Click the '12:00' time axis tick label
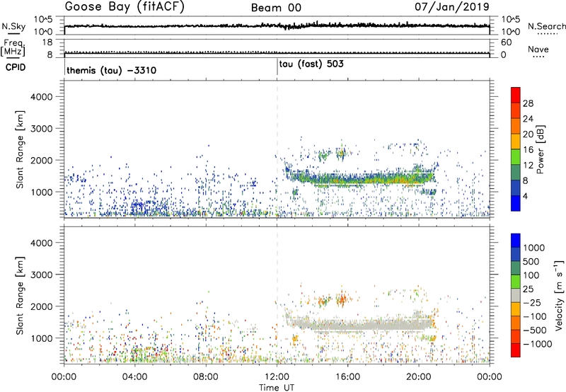The height and width of the screenshot is (392, 566). click(277, 377)
